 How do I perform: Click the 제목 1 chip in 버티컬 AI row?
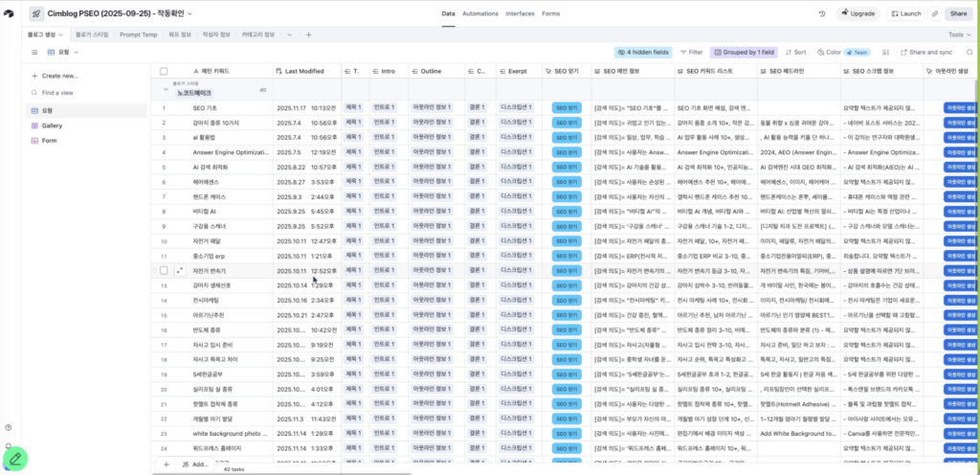(x=353, y=212)
